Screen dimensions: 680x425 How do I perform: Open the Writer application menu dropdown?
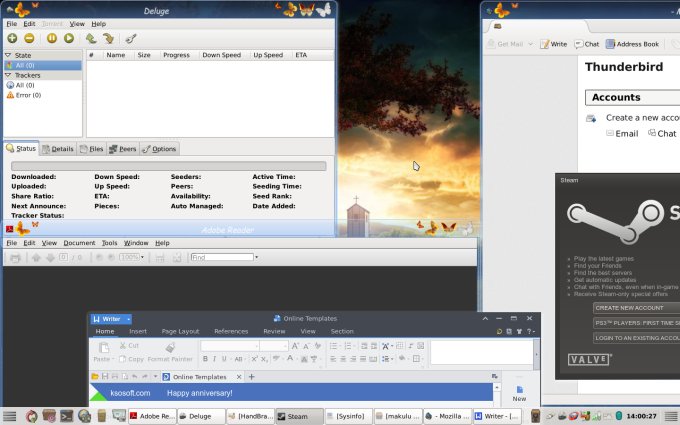129,319
